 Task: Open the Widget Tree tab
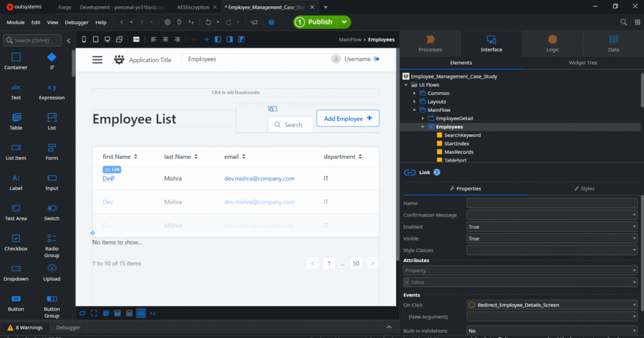(x=583, y=63)
